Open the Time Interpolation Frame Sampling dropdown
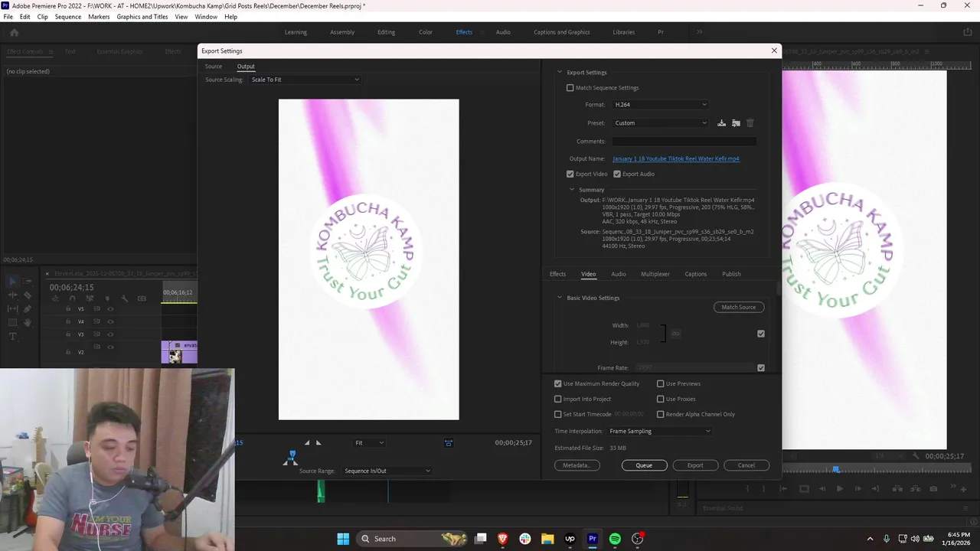This screenshot has height=551, width=980. 660,431
